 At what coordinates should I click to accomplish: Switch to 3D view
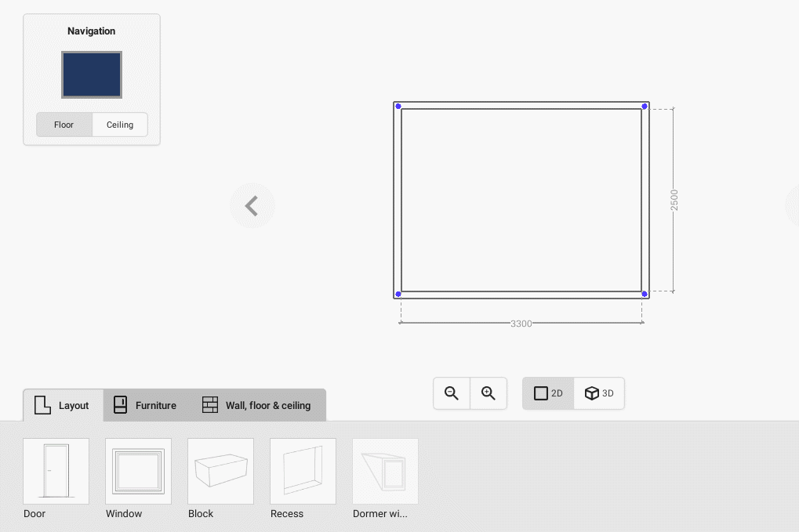pos(599,393)
